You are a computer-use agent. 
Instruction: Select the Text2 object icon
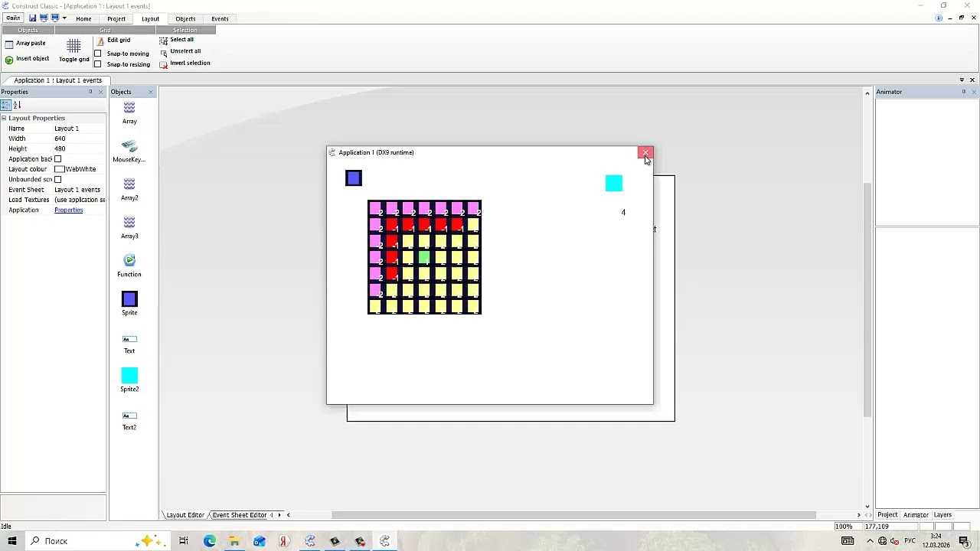pyautogui.click(x=129, y=416)
